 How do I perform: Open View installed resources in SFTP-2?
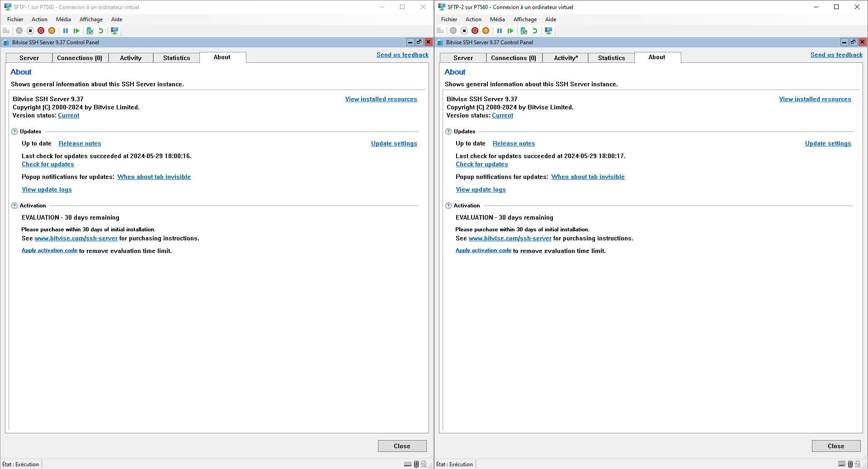point(815,99)
